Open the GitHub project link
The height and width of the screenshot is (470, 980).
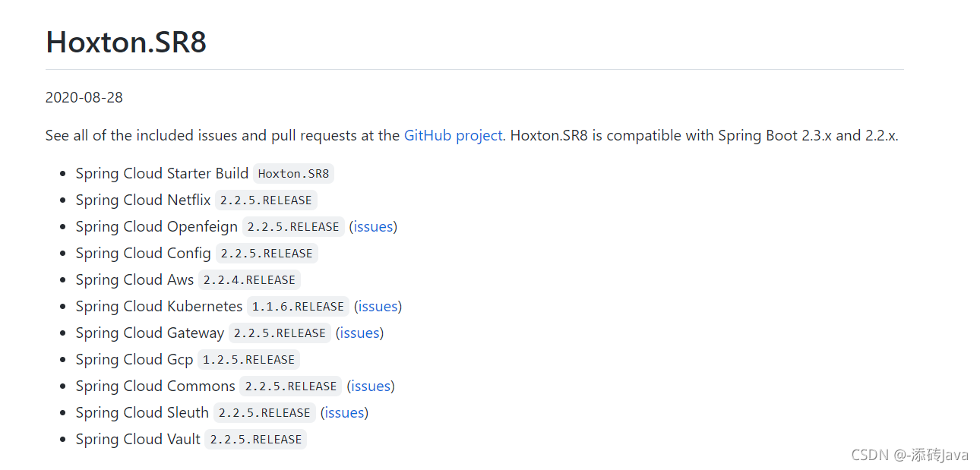pyautogui.click(x=452, y=135)
